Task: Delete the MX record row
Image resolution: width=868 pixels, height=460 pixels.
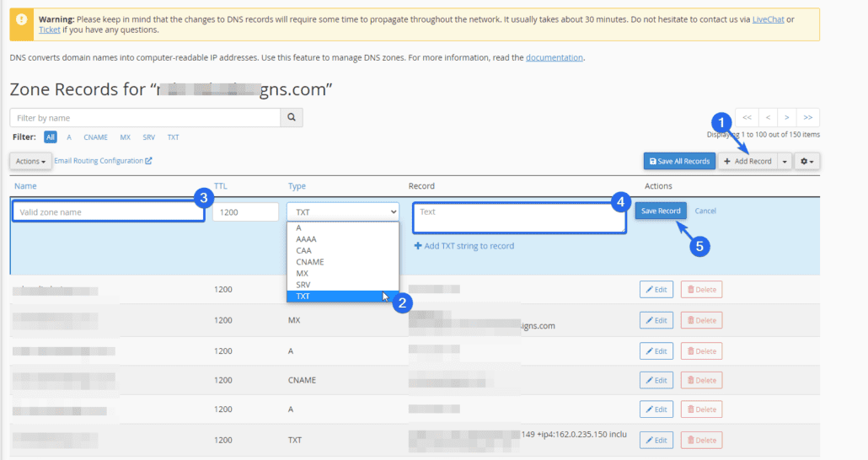Action: click(x=701, y=320)
